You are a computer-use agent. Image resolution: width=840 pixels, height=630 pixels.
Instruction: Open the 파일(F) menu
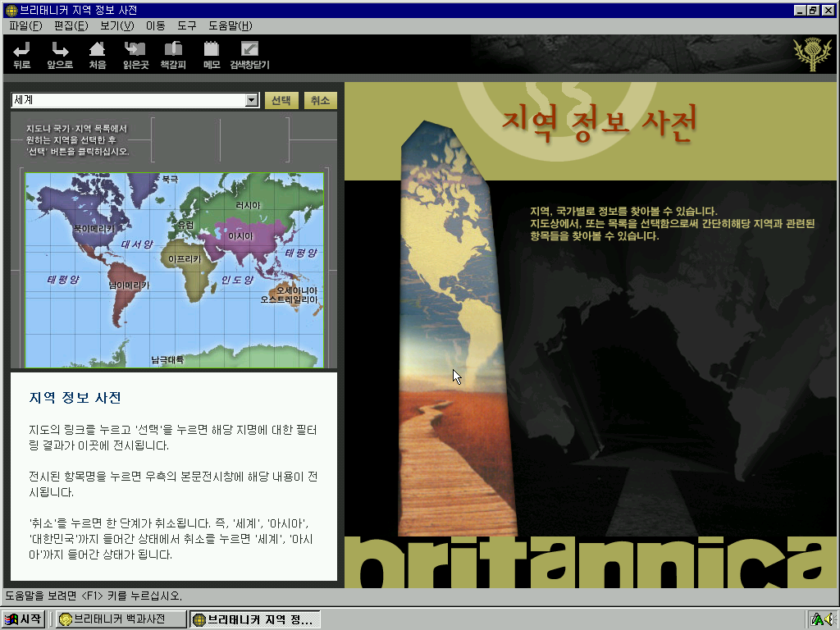[25, 25]
